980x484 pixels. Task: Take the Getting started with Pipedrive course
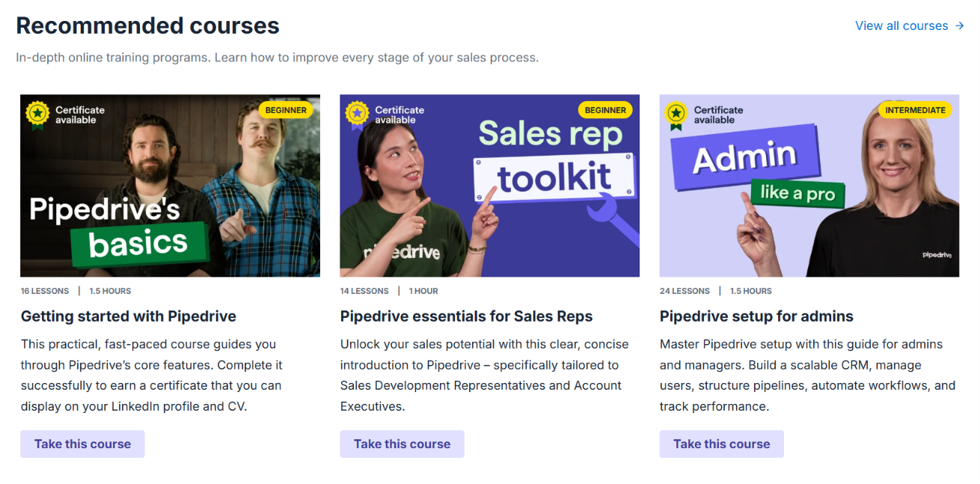click(82, 444)
